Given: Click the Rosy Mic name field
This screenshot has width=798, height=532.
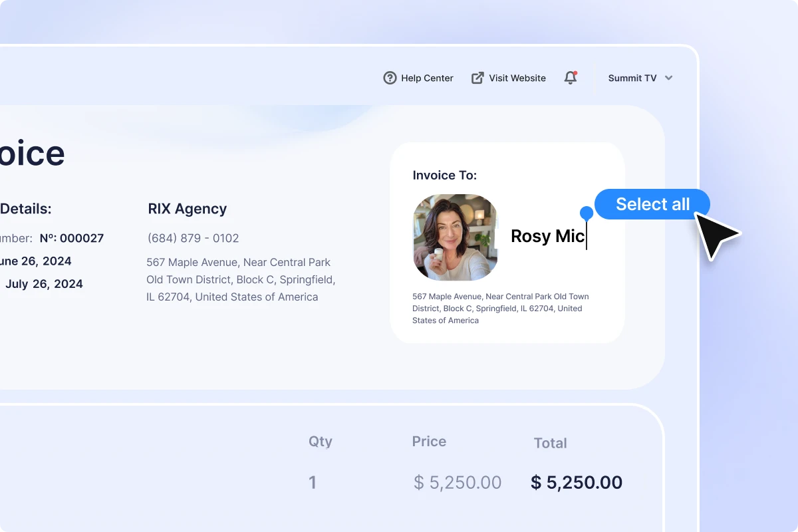Looking at the screenshot, I should (548, 236).
